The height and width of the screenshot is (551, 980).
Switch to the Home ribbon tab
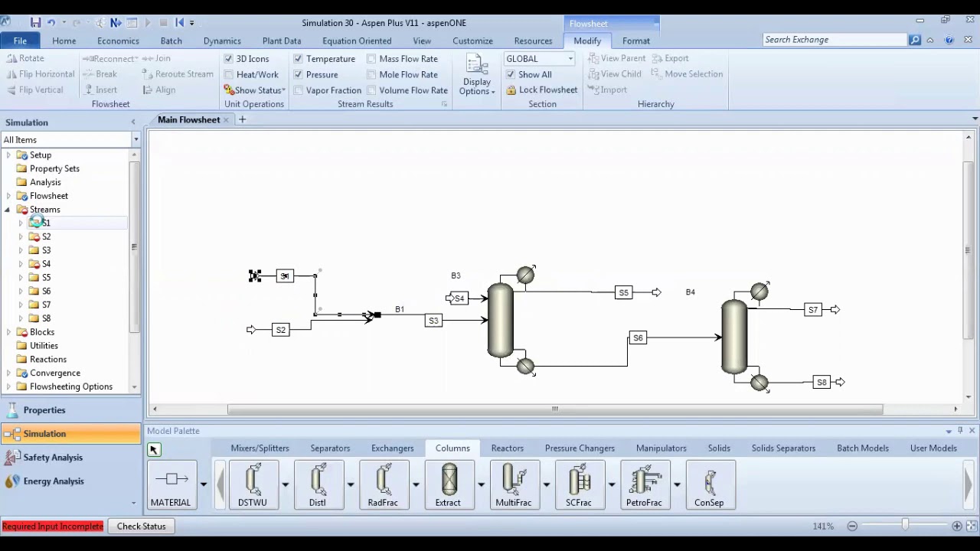point(64,41)
